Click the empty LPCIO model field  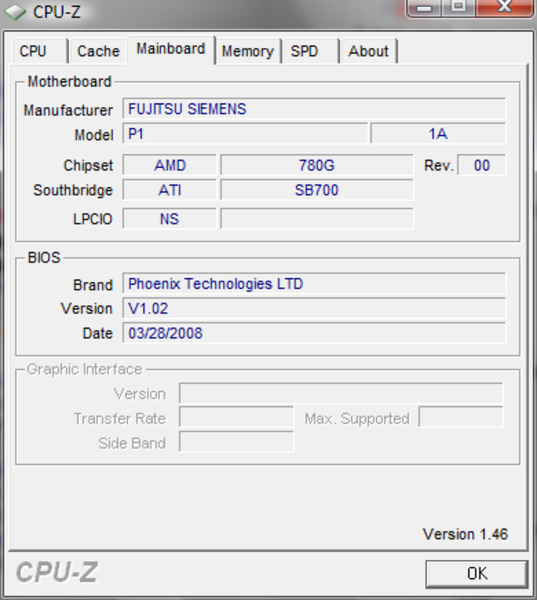pyautogui.click(x=317, y=219)
